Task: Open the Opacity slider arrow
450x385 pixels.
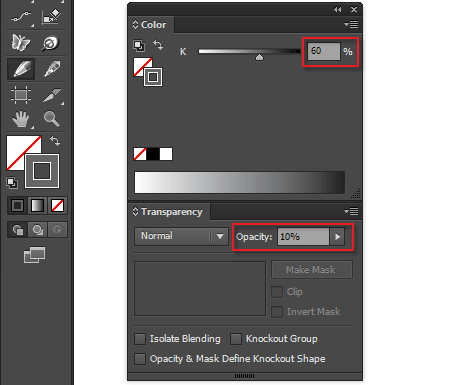Action: point(337,237)
